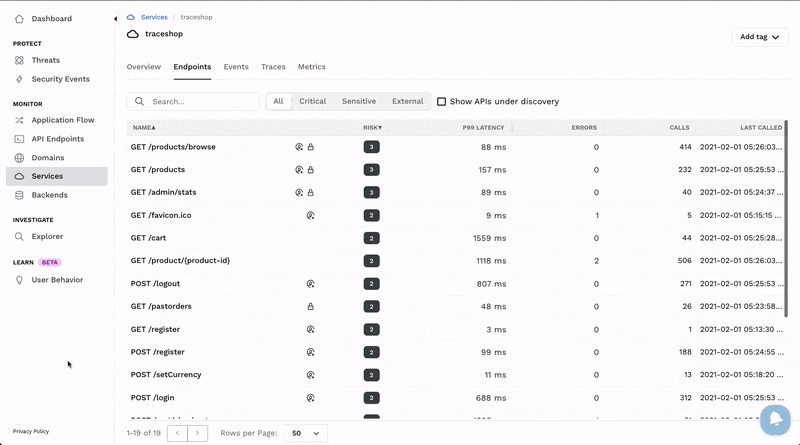Open the Add tag dropdown
Image resolution: width=800 pixels, height=445 pixels.
759,37
